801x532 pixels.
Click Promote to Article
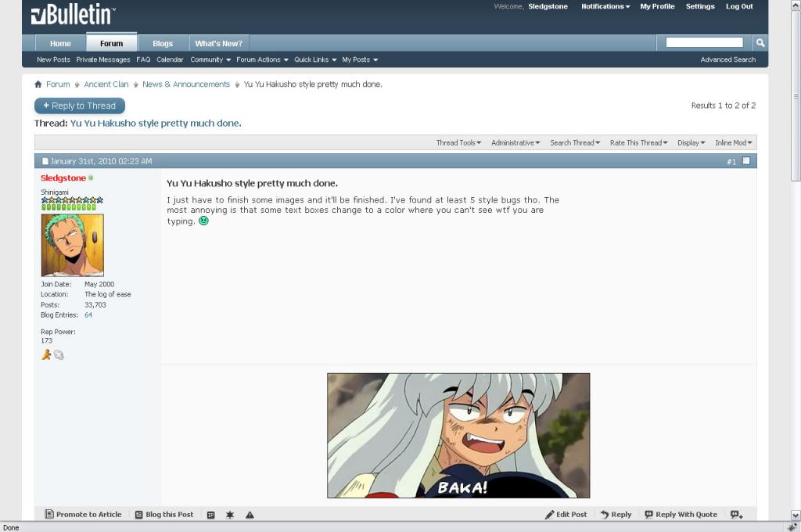point(83,515)
